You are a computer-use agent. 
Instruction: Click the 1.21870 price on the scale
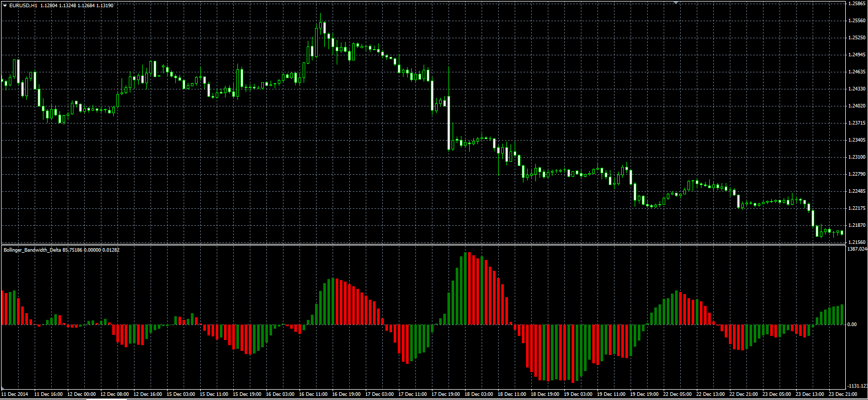(x=857, y=225)
